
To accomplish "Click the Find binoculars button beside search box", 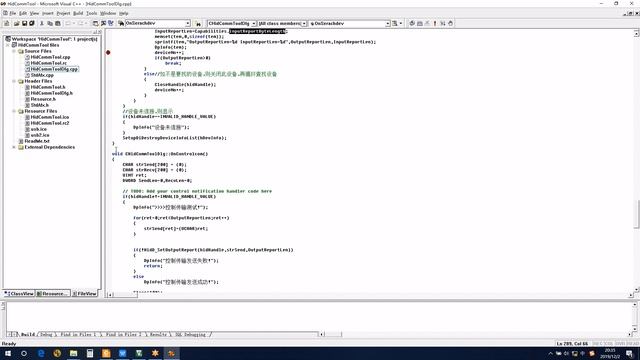I will (x=198, y=24).
